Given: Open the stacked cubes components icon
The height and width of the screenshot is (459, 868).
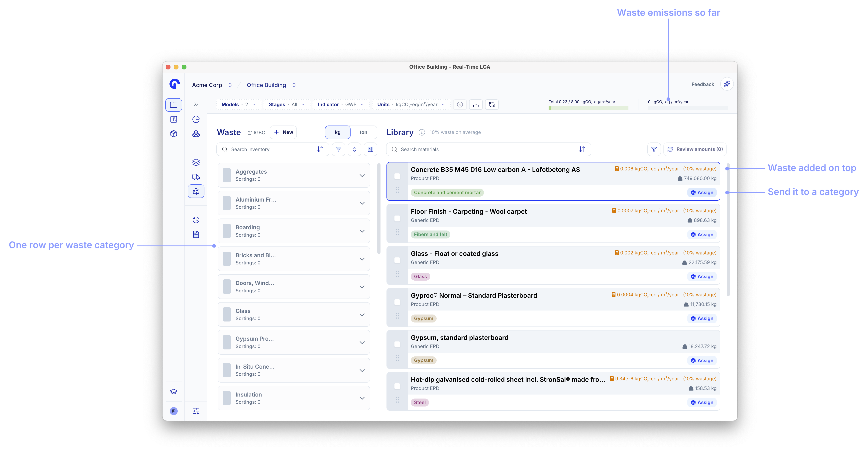Looking at the screenshot, I should [196, 134].
